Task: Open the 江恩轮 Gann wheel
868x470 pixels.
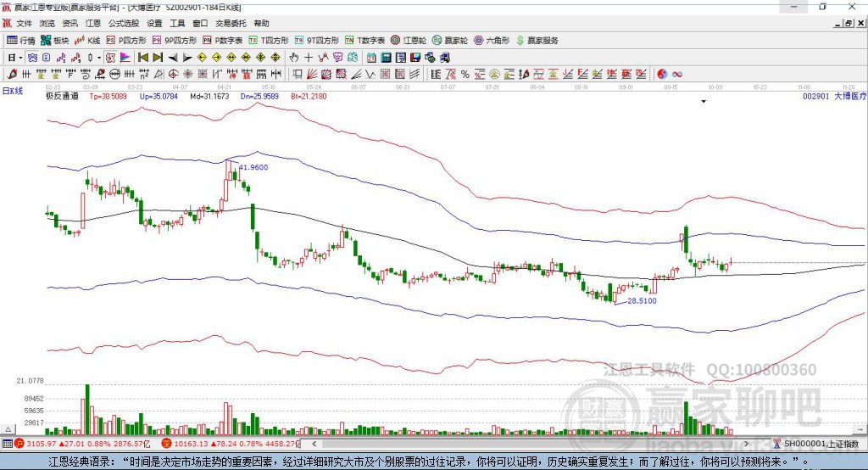Action: click(x=409, y=41)
